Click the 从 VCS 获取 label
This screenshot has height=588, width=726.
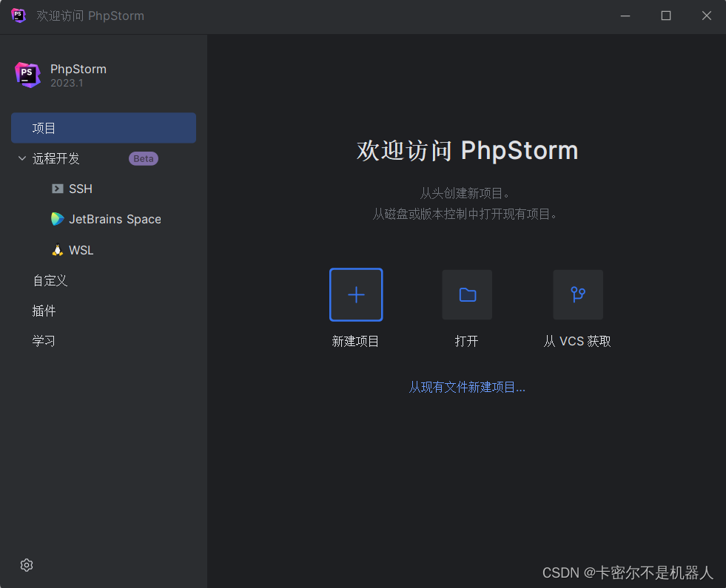pyautogui.click(x=577, y=342)
